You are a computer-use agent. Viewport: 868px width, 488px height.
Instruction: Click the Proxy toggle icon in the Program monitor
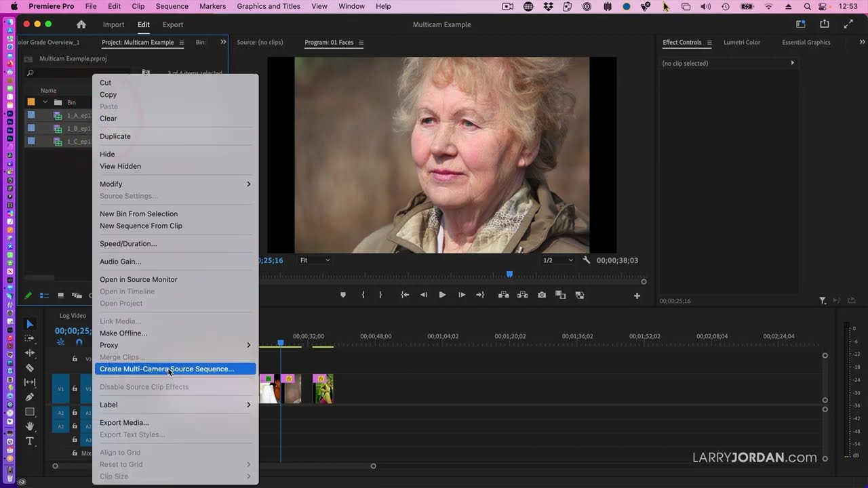click(580, 295)
